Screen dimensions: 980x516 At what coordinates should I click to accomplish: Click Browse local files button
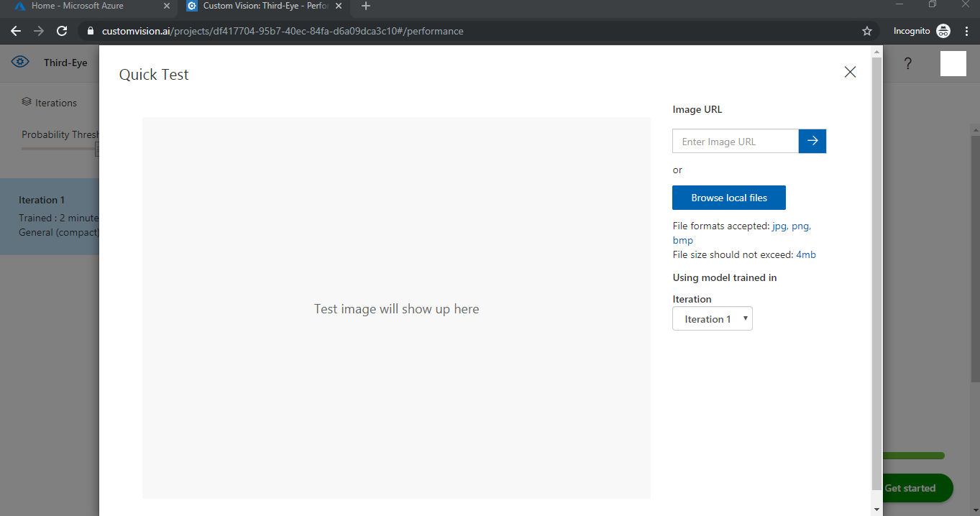click(728, 198)
